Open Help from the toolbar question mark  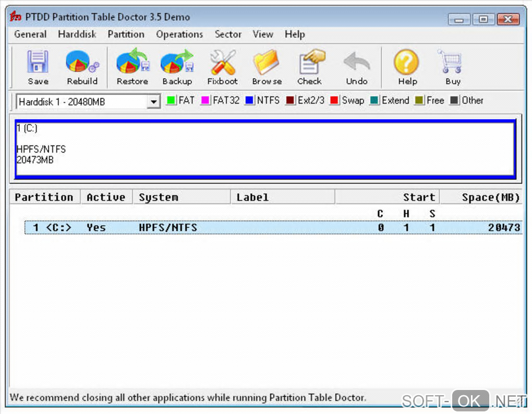(406, 62)
